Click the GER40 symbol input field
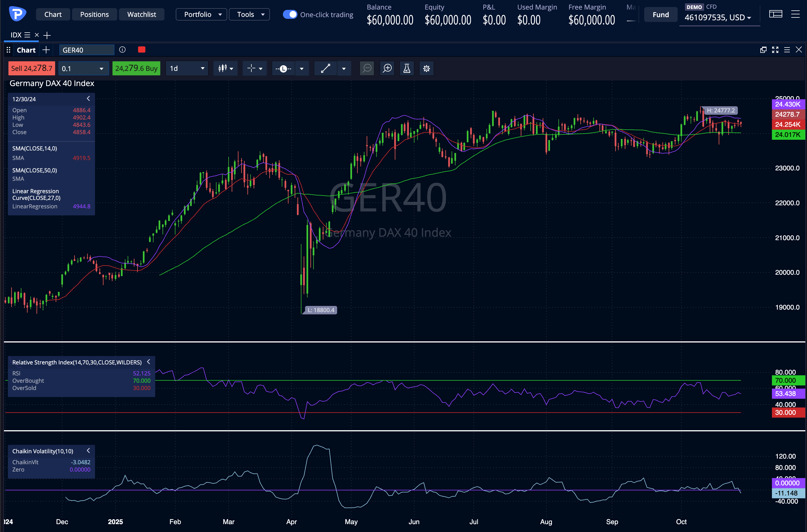 pos(87,50)
